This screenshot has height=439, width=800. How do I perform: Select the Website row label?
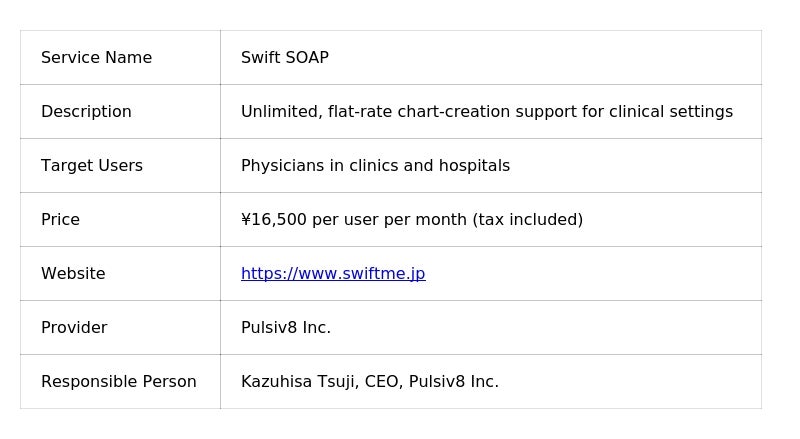[x=73, y=274]
